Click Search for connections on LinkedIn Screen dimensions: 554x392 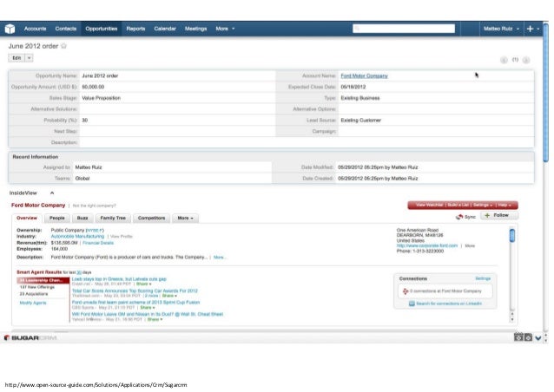pos(449,304)
